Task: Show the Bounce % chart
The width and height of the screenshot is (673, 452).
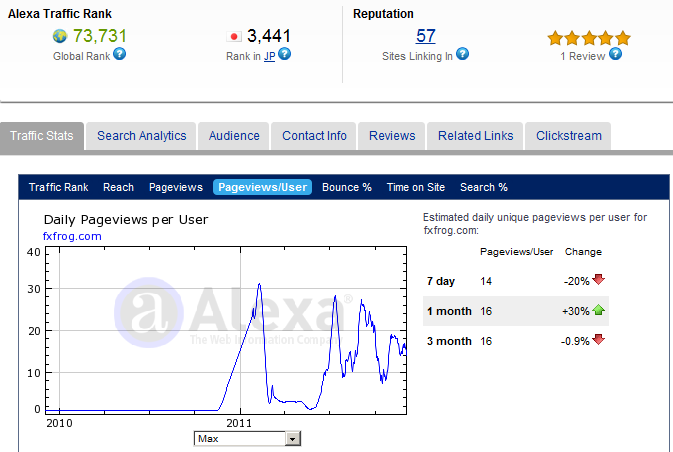Action: click(346, 187)
